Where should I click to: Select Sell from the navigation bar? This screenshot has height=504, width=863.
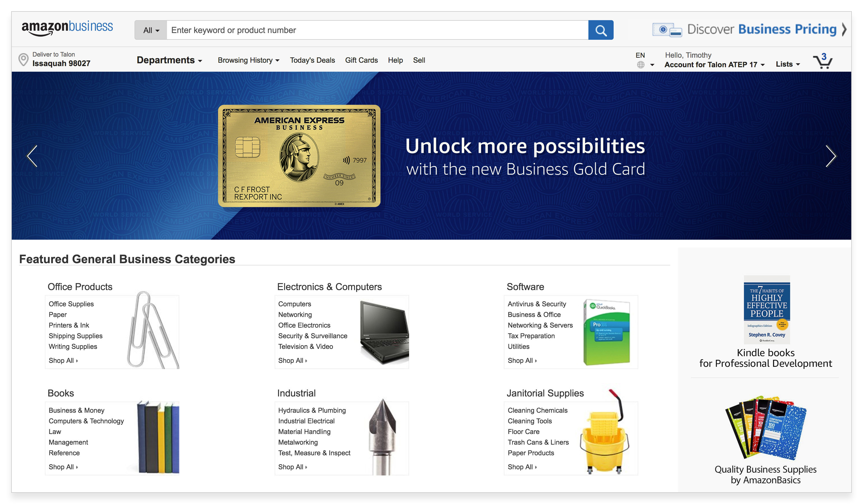tap(419, 60)
